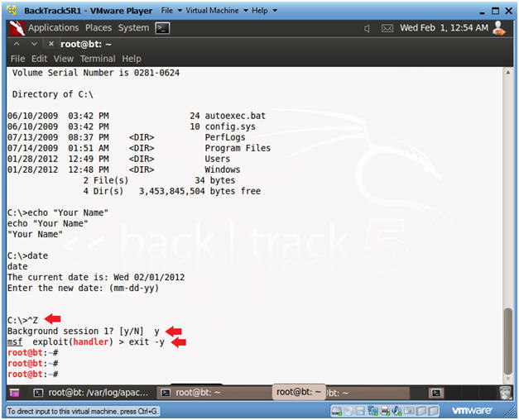Viewport: 519px width, 420px height.
Task: Open the VMware File dropdown menu
Action: [171, 11]
